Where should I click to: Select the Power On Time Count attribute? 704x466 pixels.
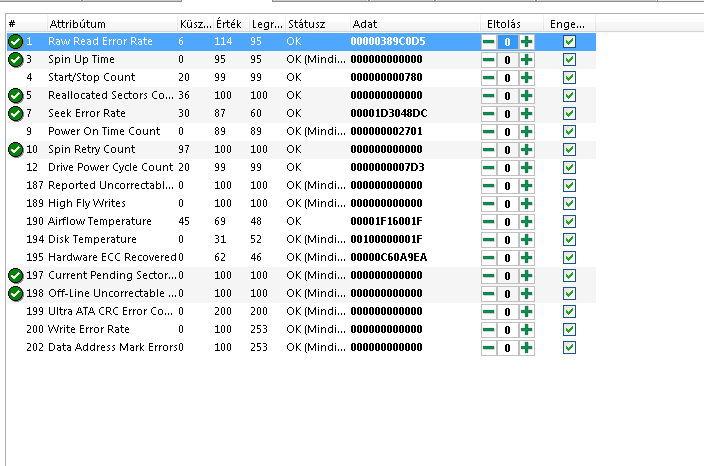pos(104,131)
